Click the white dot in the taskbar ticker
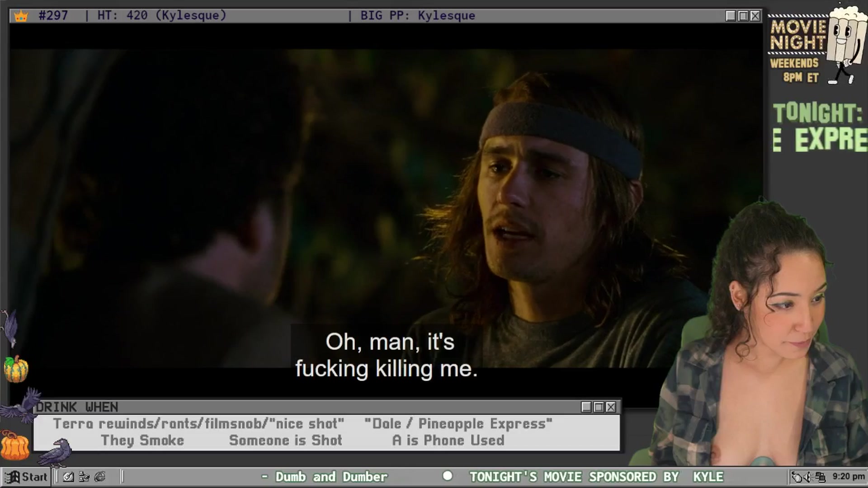Screen dimensions: 868x488 (x=448, y=476)
